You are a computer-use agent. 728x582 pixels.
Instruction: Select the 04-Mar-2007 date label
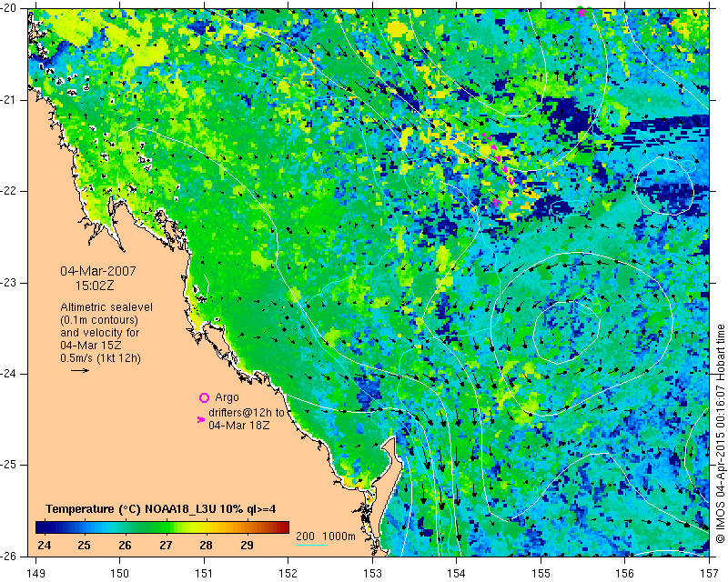(x=98, y=271)
